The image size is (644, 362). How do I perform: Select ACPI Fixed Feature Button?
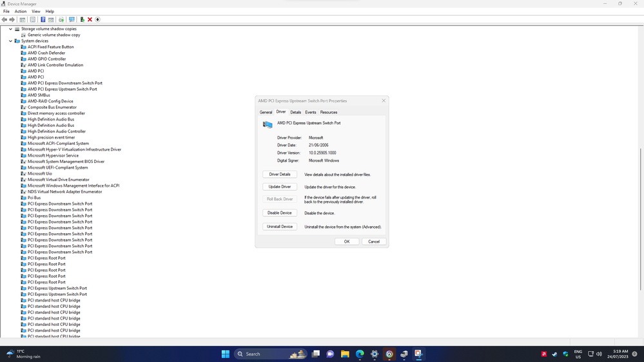click(50, 47)
